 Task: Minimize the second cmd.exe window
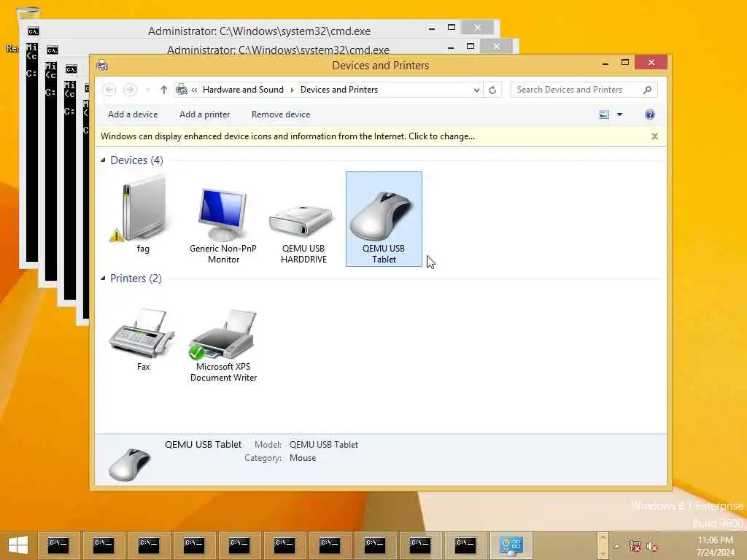451,47
